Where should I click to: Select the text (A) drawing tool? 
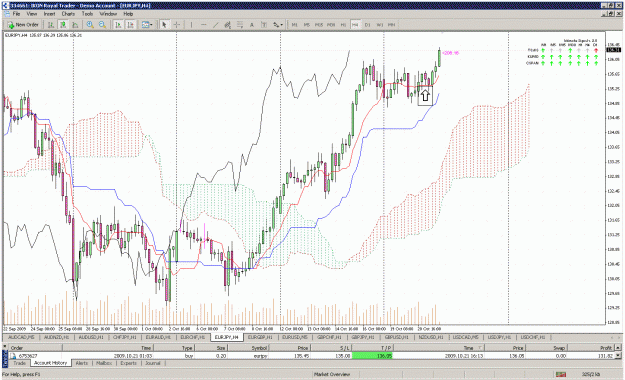252,25
